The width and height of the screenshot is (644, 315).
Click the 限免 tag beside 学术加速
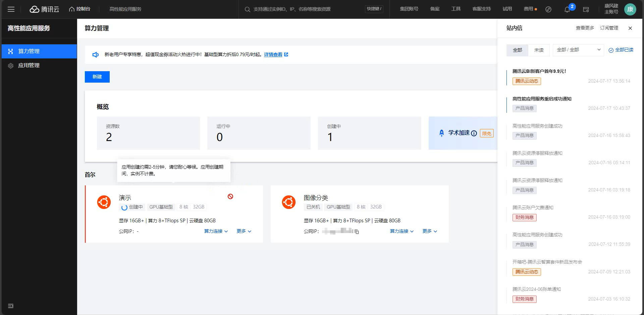click(x=487, y=134)
